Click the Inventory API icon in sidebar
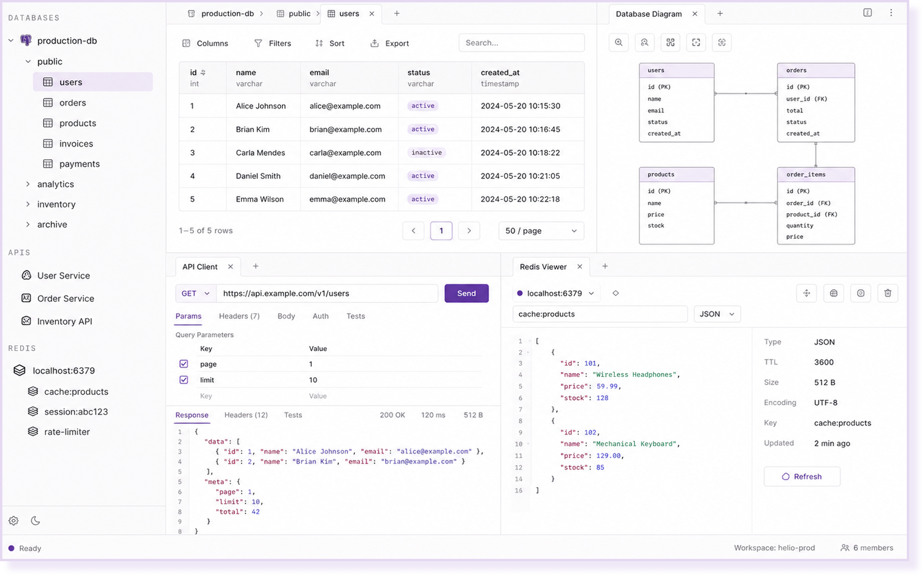The height and width of the screenshot is (576, 924). 26,321
